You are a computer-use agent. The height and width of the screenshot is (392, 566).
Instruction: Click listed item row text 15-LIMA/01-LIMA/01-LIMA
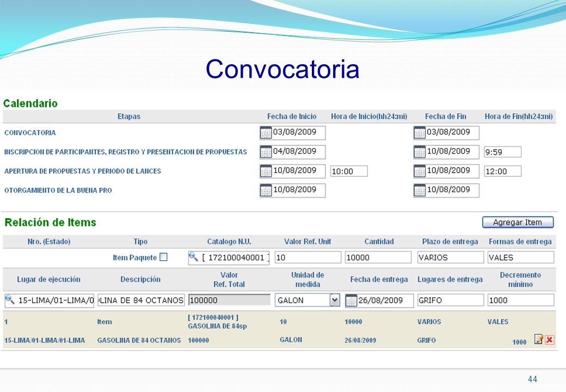[x=45, y=340]
